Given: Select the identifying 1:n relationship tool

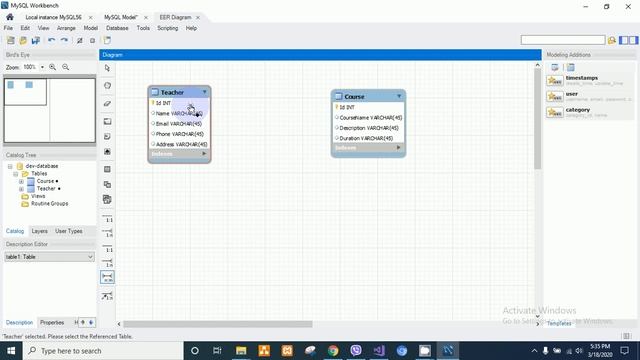Looking at the screenshot, I should (x=107, y=263).
